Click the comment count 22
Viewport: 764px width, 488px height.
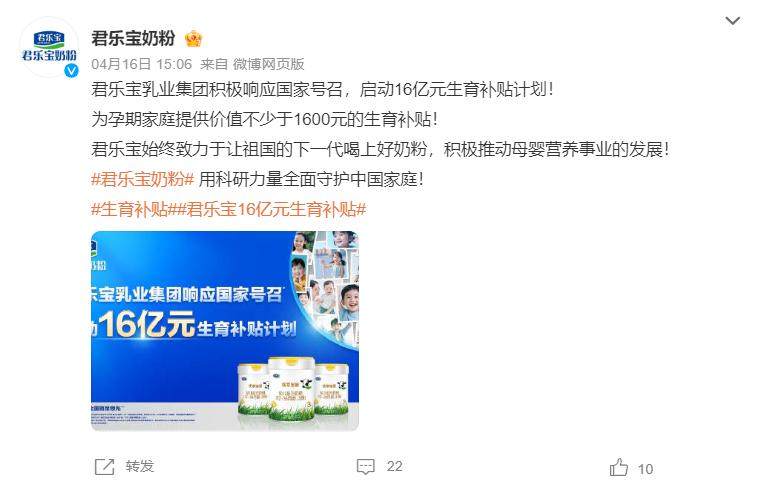[x=395, y=467]
